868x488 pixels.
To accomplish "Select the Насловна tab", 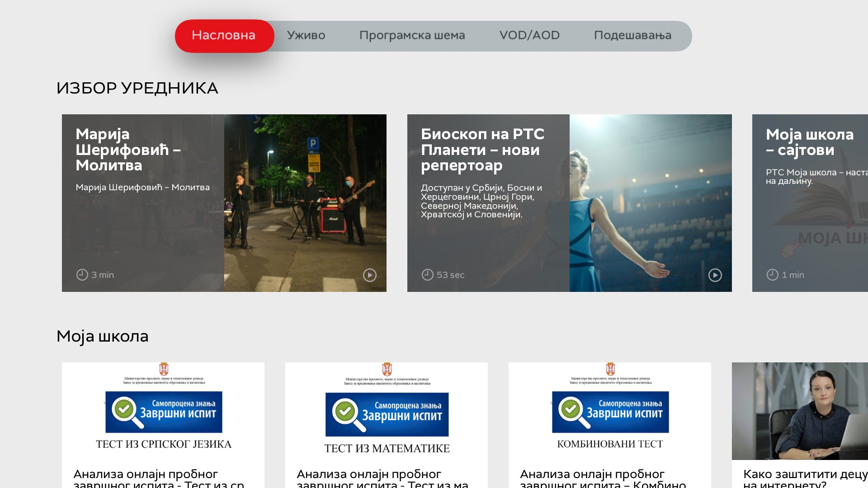I will (224, 36).
